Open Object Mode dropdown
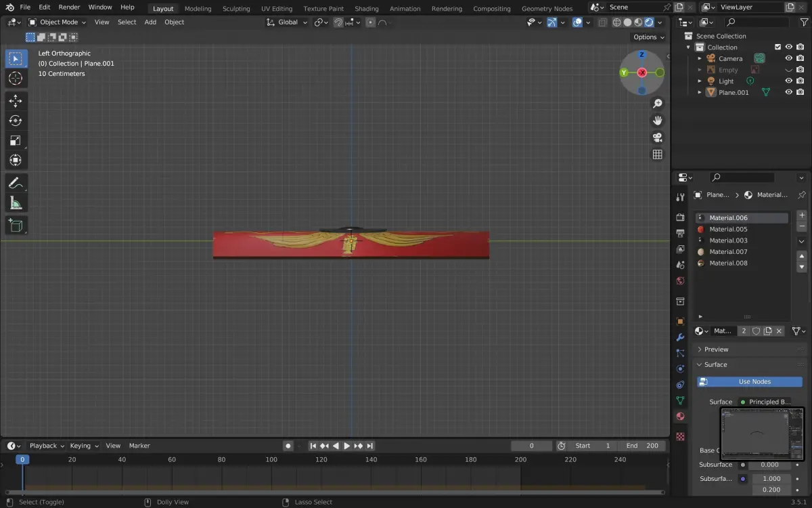Image resolution: width=812 pixels, height=508 pixels. click(x=57, y=22)
